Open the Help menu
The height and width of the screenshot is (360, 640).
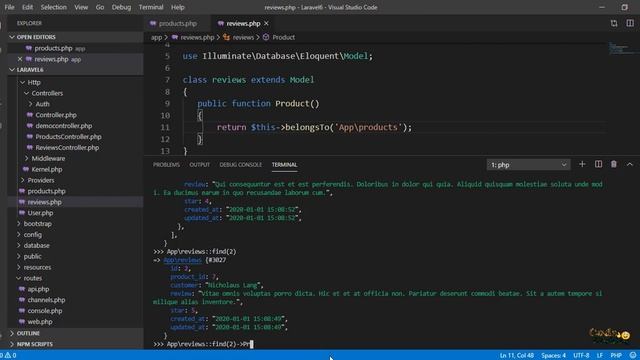pyautogui.click(x=178, y=7)
